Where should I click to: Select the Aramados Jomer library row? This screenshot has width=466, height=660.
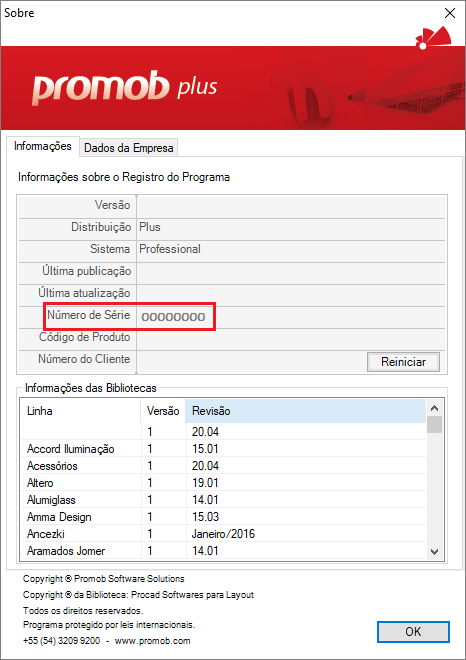(223, 551)
